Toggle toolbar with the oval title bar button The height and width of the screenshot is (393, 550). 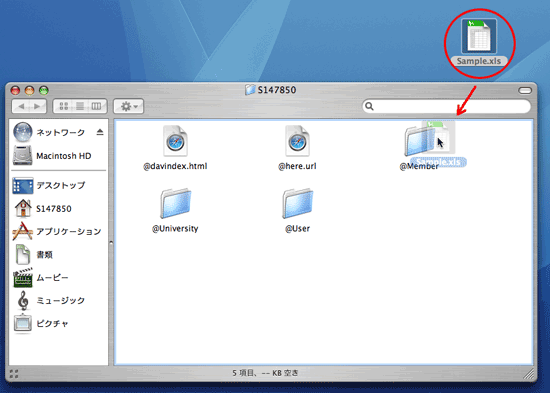coord(525,91)
